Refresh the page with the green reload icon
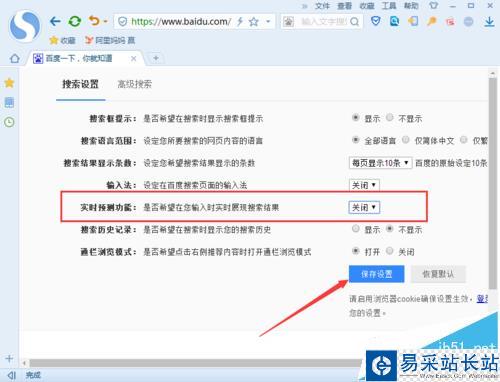Viewport: 500px width, 382px height. [x=75, y=22]
